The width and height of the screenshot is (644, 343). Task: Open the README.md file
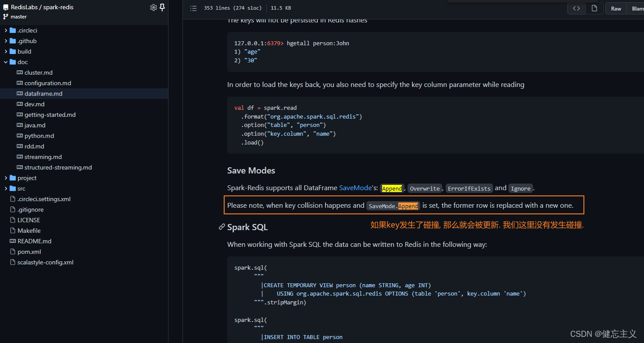pos(34,241)
